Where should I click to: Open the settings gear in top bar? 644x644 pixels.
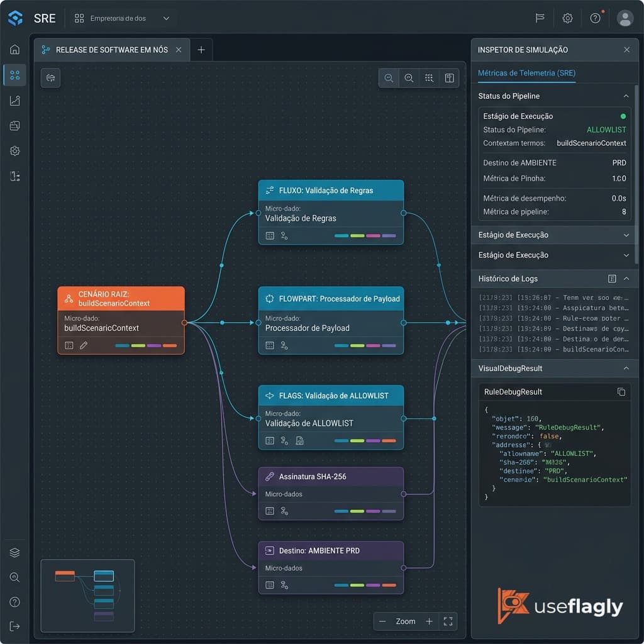pyautogui.click(x=567, y=18)
